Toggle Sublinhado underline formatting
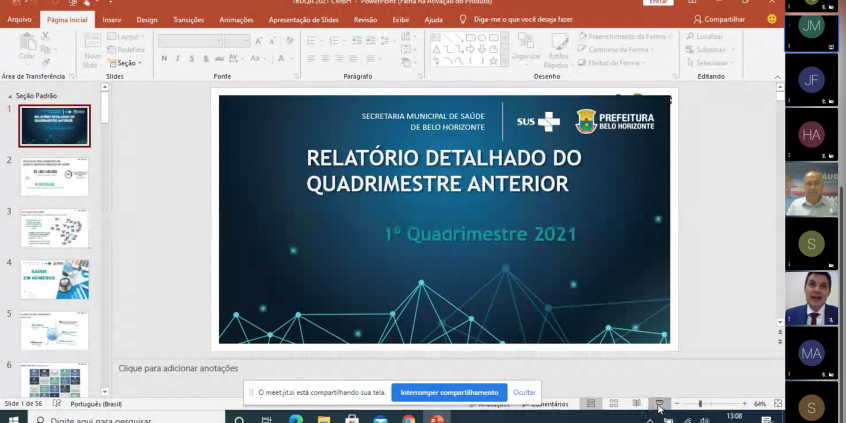The width and height of the screenshot is (846, 423). (192, 58)
